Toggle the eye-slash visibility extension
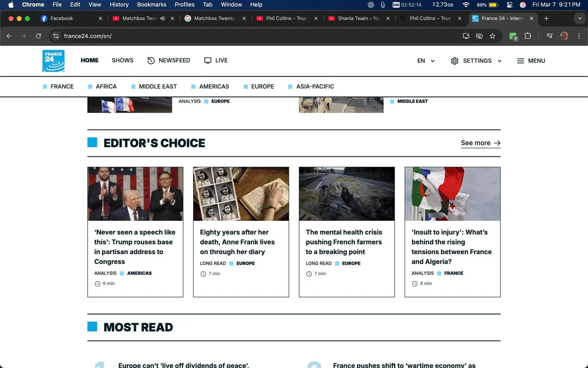The width and height of the screenshot is (588, 368). coord(479,36)
